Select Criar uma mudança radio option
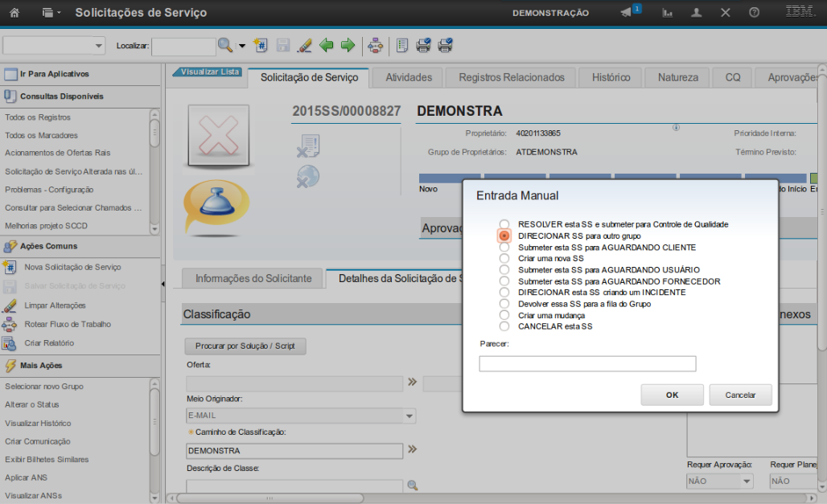Image resolution: width=827 pixels, height=504 pixels. 504,315
